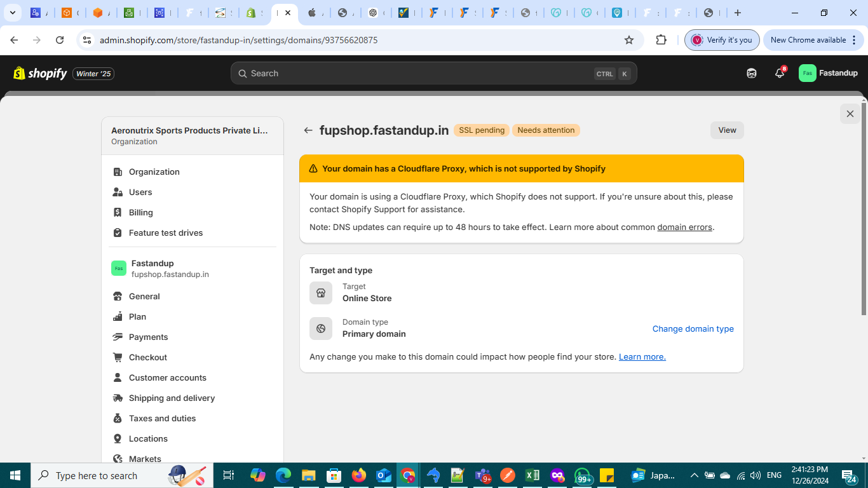
Task: Open Microsoft Teams from the taskbar
Action: [x=483, y=475]
